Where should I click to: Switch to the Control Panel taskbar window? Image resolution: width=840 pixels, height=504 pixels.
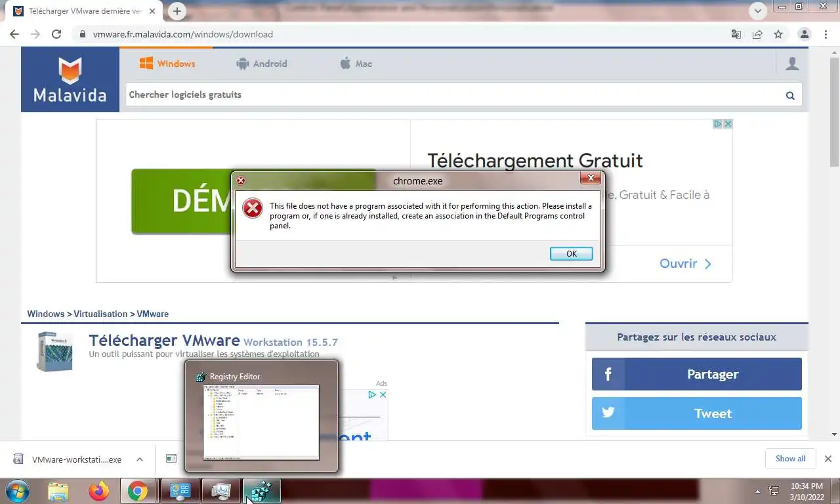coord(180,491)
